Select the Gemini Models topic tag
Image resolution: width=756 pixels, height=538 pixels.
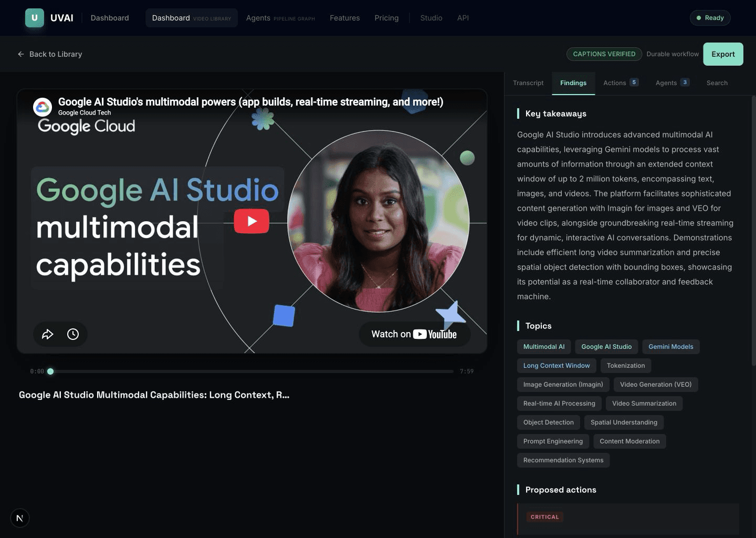pos(671,347)
